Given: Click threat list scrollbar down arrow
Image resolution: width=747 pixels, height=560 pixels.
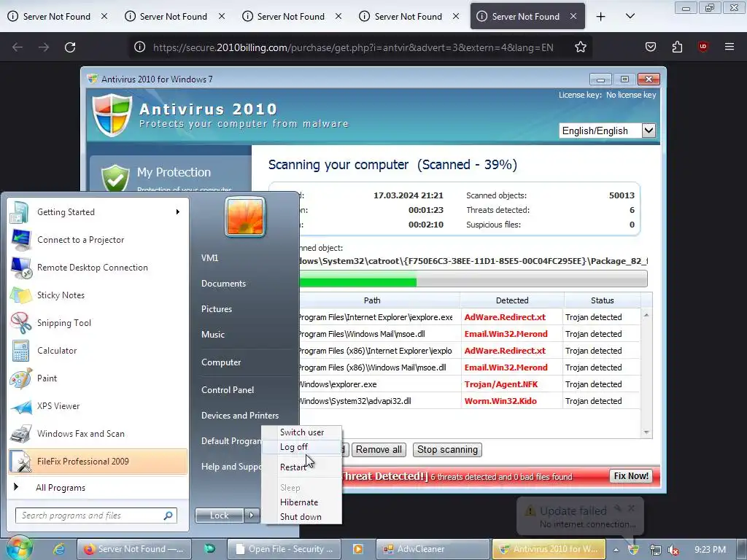Looking at the screenshot, I should click(646, 432).
